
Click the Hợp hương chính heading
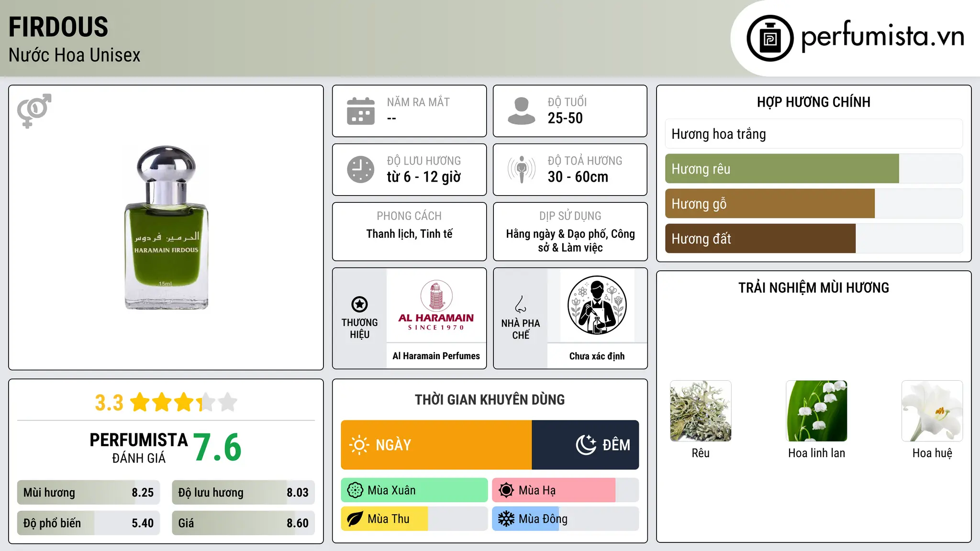pyautogui.click(x=813, y=102)
